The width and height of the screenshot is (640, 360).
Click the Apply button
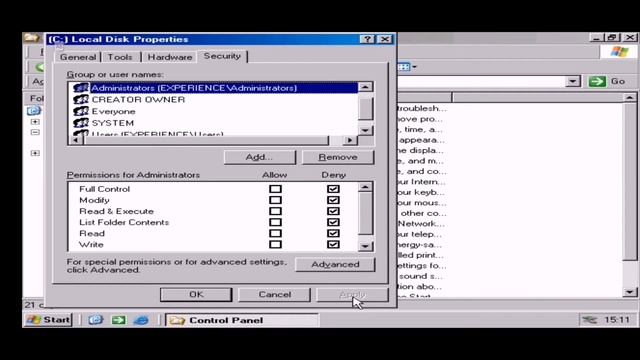pos(352,294)
